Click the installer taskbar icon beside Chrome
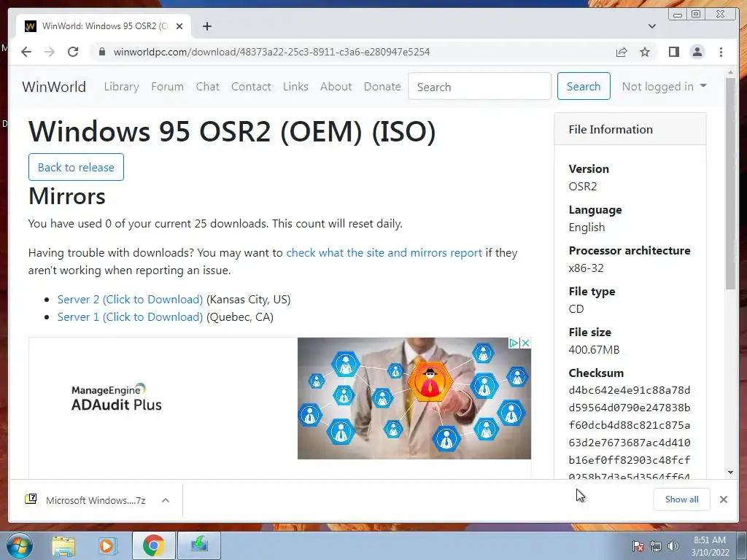The height and width of the screenshot is (560, 747). (x=199, y=545)
